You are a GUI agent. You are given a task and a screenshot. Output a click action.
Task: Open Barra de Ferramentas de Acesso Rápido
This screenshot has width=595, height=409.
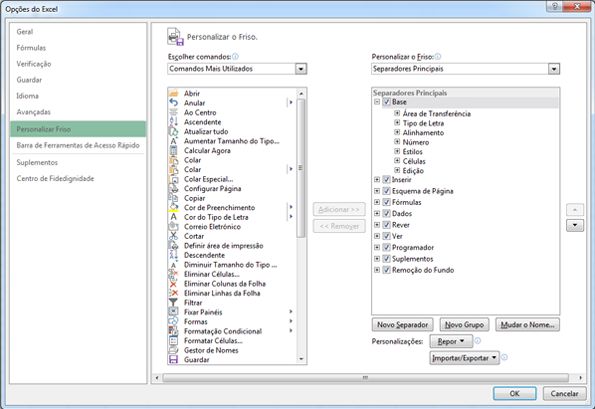click(x=78, y=145)
